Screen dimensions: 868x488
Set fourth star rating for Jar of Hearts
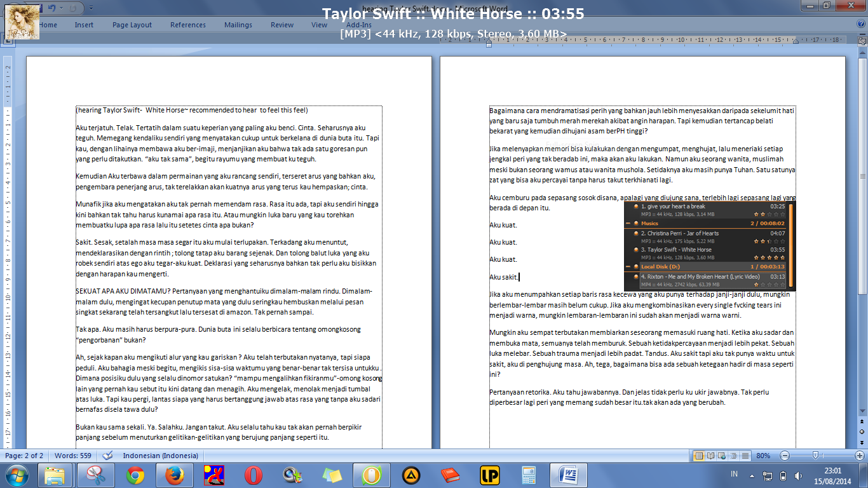coord(776,241)
